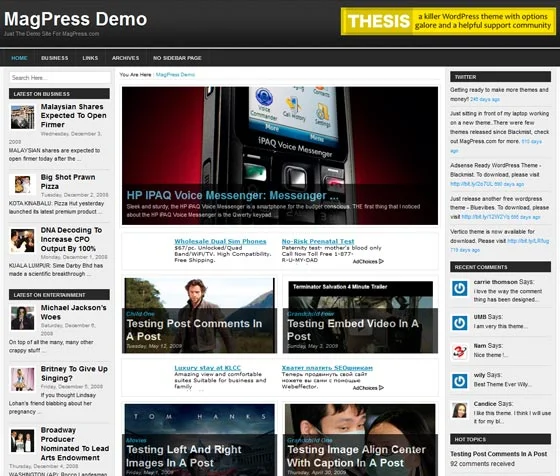Click Britney article thumbnail
The image size is (560, 476).
click(22, 379)
